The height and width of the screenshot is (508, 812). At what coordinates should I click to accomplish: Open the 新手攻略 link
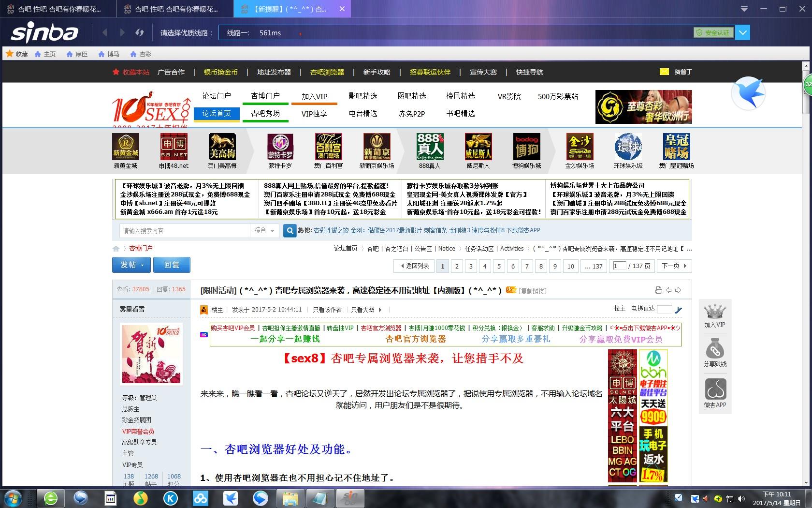[x=377, y=72]
